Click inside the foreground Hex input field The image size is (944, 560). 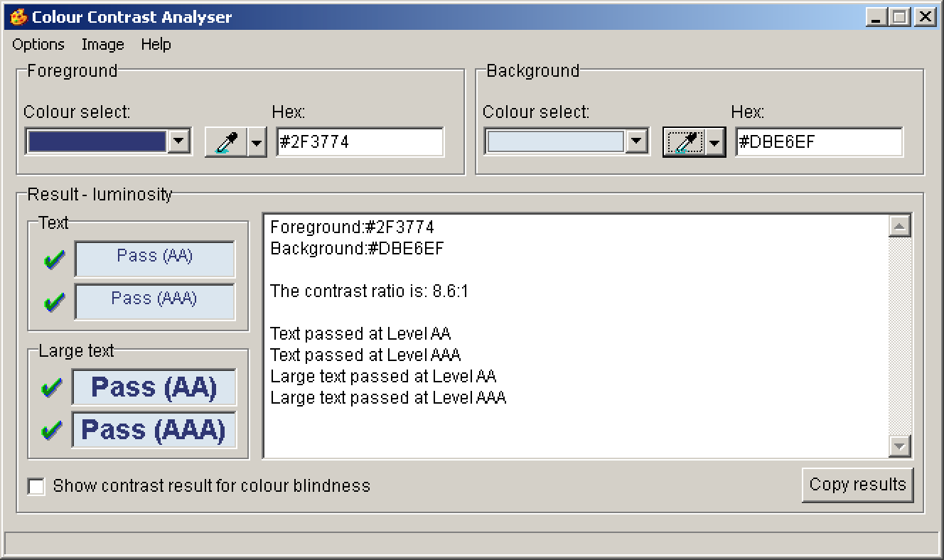point(359,142)
